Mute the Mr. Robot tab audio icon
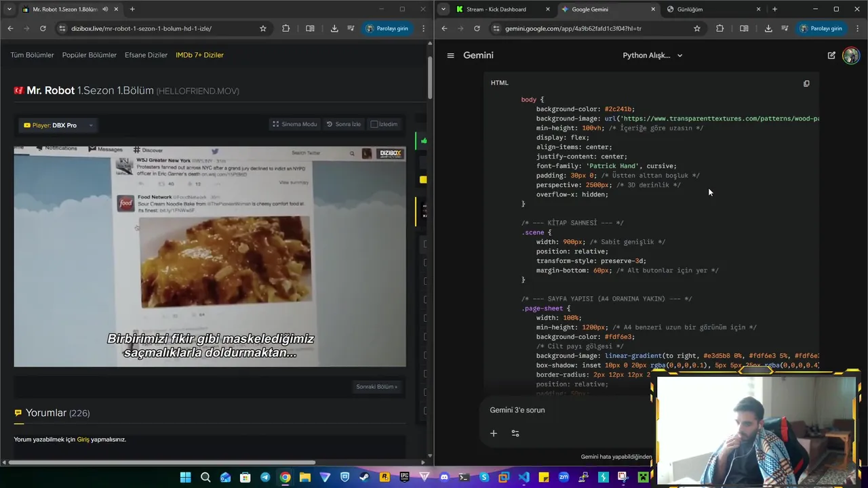Viewport: 868px width, 488px height. [105, 9]
